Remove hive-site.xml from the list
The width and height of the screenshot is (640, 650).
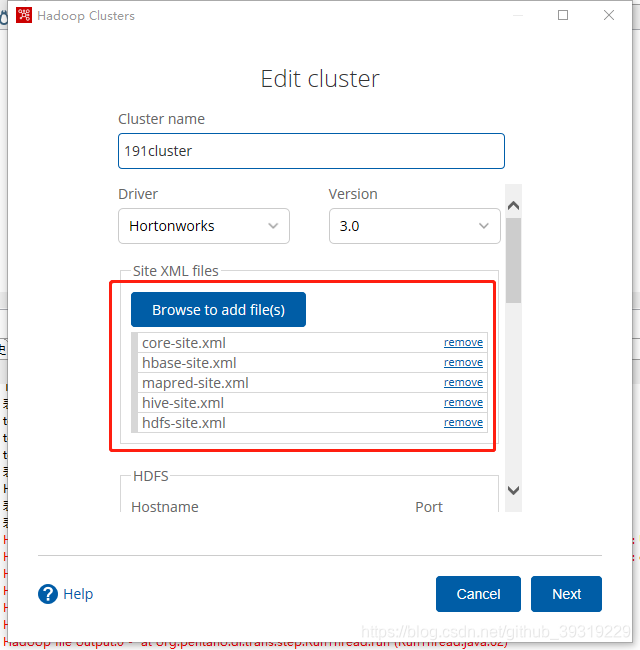[463, 402]
